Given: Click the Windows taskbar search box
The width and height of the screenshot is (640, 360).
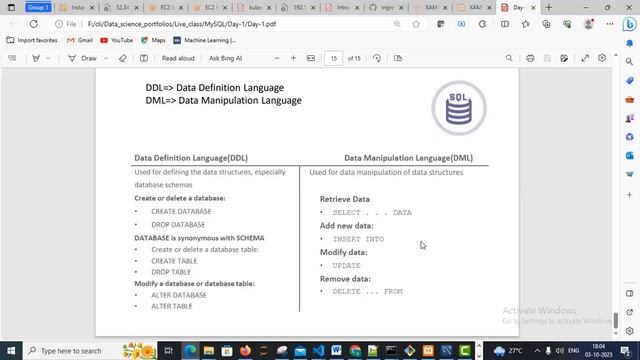Looking at the screenshot, I should (x=90, y=351).
